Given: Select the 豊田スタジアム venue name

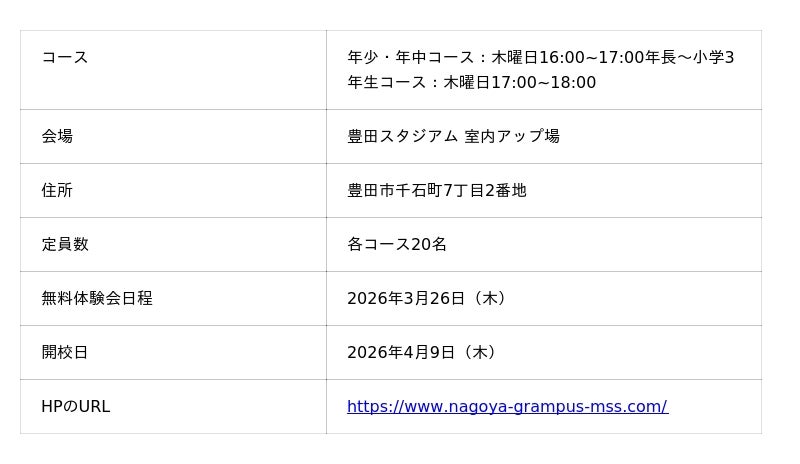Looking at the screenshot, I should coord(402,137).
